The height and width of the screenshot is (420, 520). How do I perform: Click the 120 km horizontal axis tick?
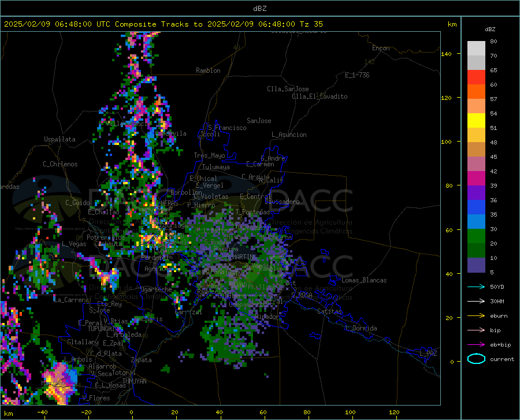pyautogui.click(x=394, y=412)
